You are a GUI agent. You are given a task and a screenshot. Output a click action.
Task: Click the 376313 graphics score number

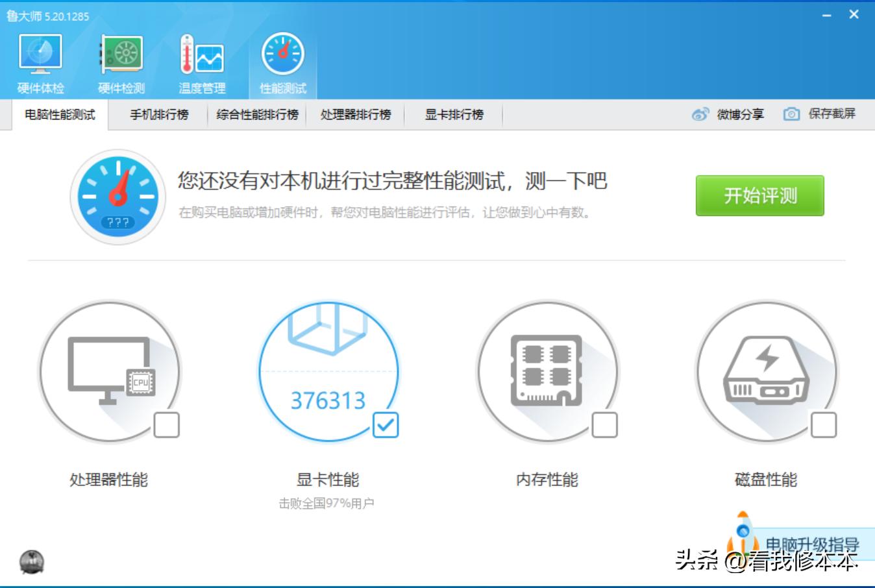(x=329, y=401)
